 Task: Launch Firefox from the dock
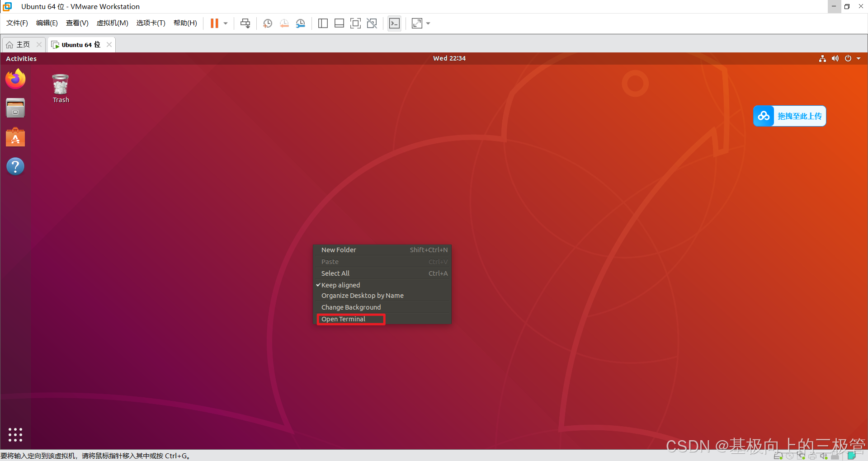pos(15,79)
